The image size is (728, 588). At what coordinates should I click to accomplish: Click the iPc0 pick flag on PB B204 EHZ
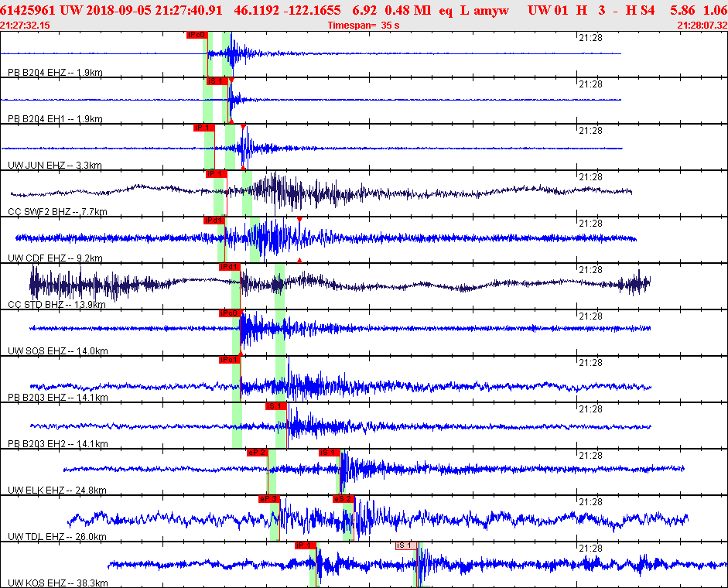tap(197, 35)
